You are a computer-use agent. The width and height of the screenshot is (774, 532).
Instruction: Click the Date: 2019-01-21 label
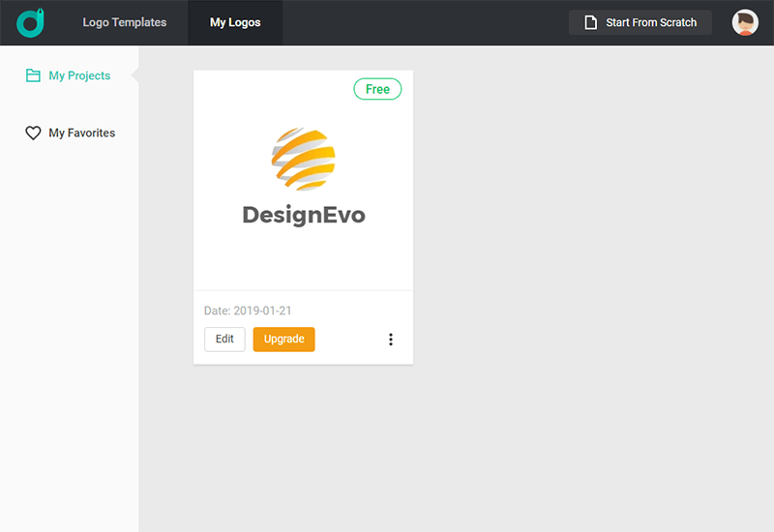(x=248, y=311)
